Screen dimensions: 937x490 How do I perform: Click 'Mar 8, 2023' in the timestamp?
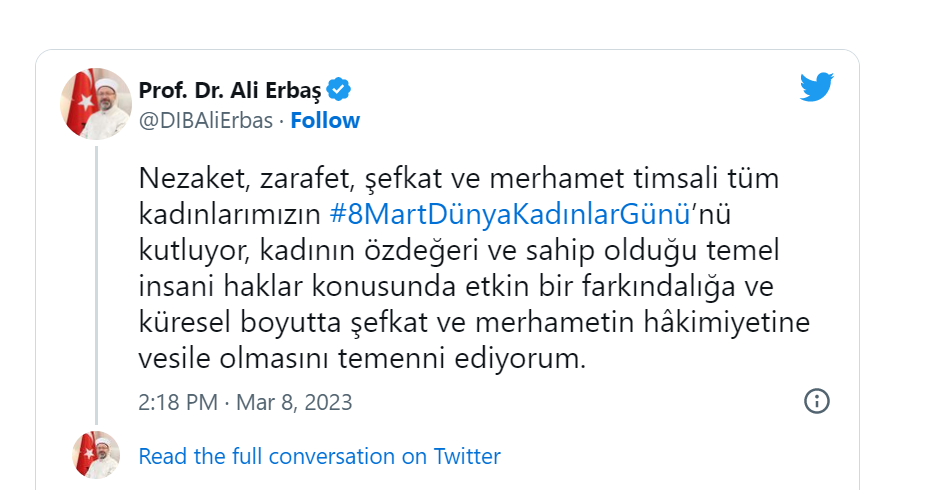pyautogui.click(x=295, y=403)
